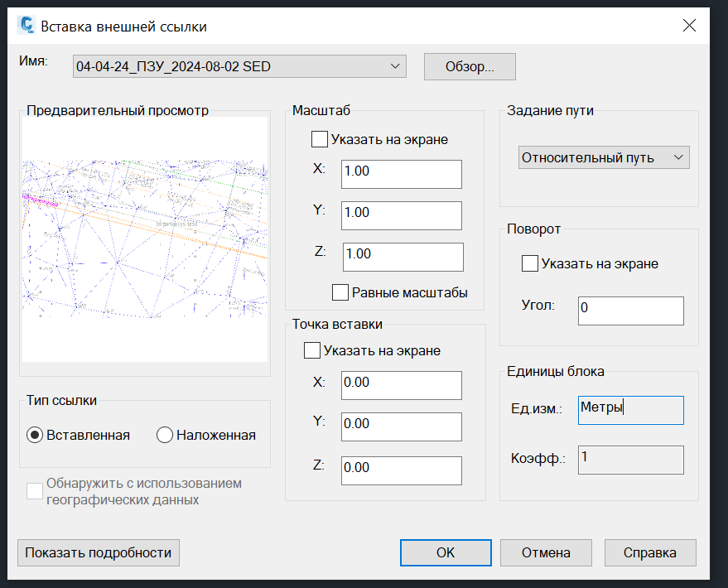Click the Ед.изм. Метры field
The height and width of the screenshot is (588, 728).
point(630,410)
